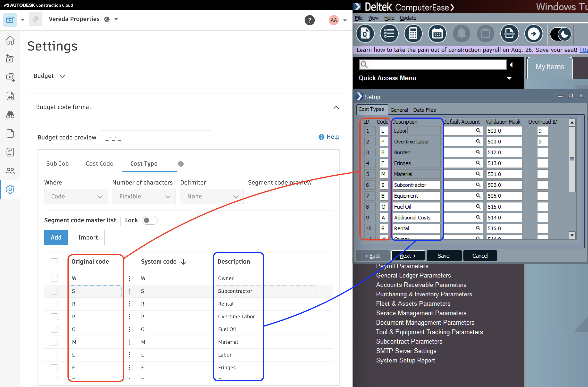This screenshot has height=387, width=588.
Task: Collapse the Budget code format section
Action: [336, 107]
